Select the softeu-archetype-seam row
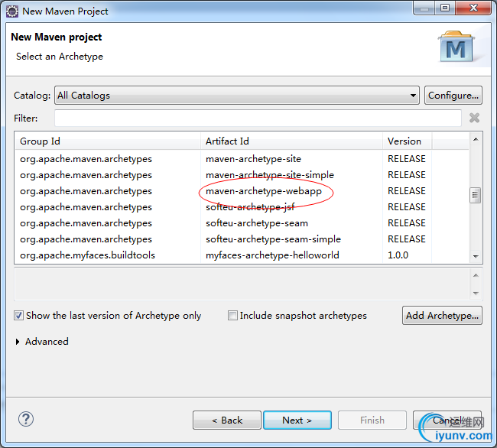The width and height of the screenshot is (497, 448). (x=242, y=223)
